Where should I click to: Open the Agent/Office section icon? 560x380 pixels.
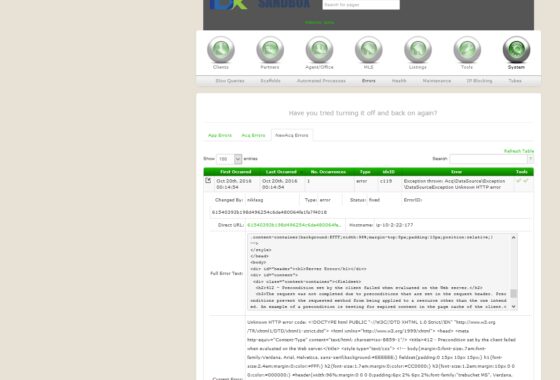[x=319, y=50]
